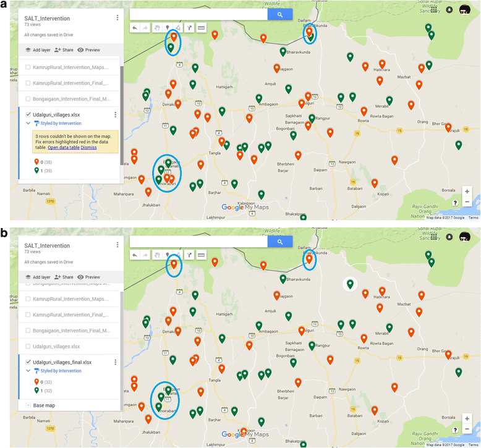Open options menu for Udalguri_villages_final.xlsx layer

(116, 362)
